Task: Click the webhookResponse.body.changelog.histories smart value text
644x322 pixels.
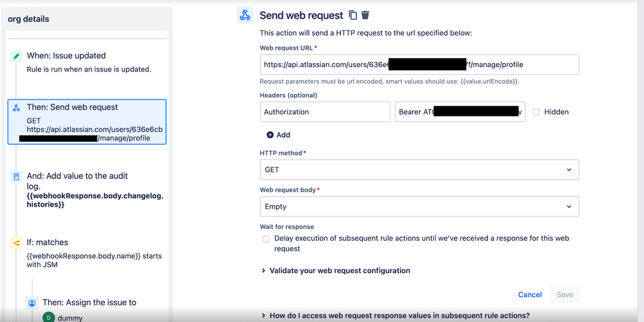Action: tap(95, 200)
